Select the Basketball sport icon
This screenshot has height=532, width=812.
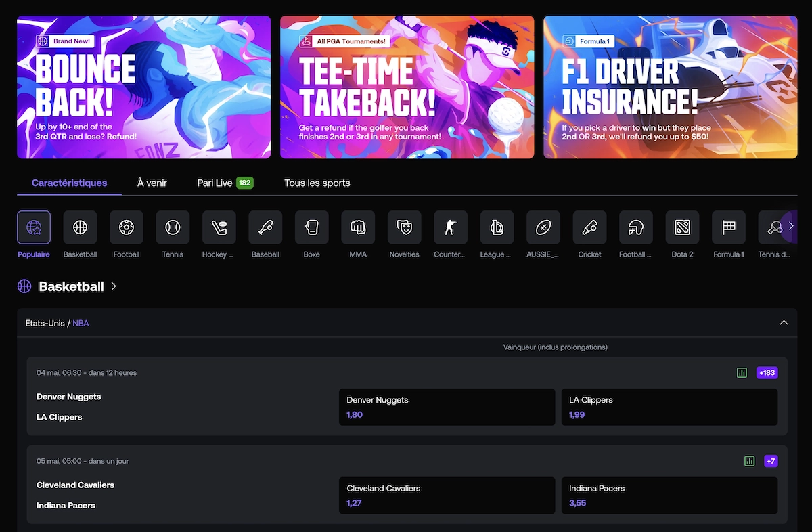80,227
